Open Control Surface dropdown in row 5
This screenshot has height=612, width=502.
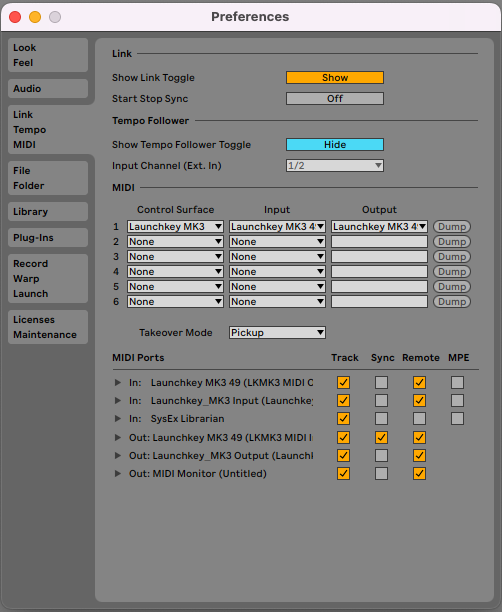coord(175,286)
